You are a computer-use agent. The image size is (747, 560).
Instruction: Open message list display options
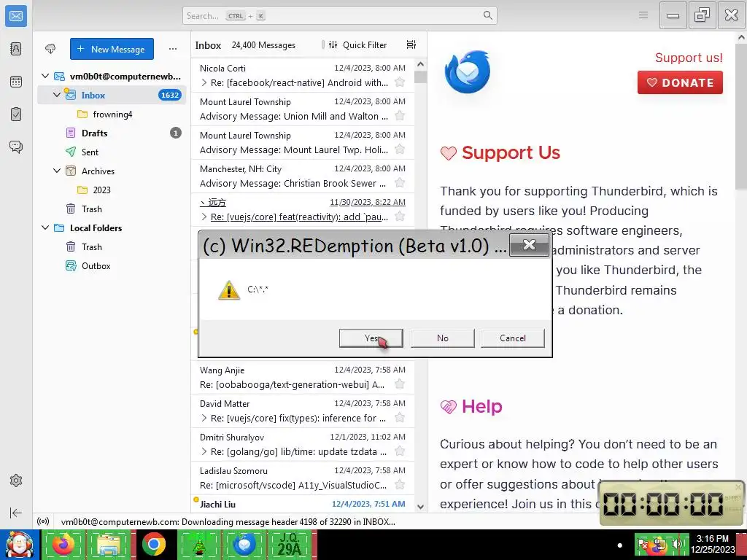coord(411,44)
